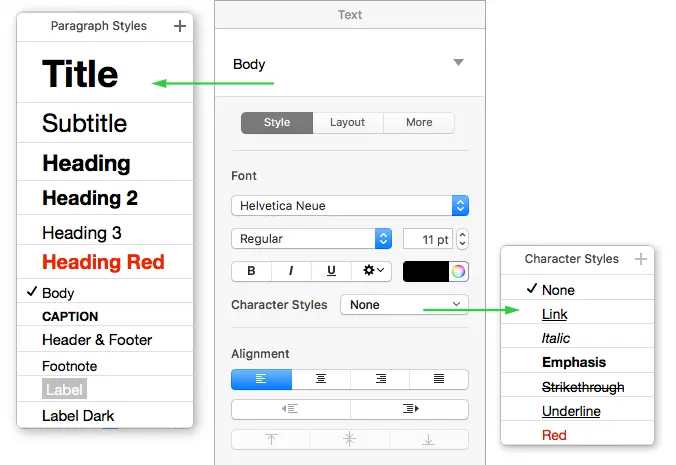Toggle underline formatting button
This screenshot has width=676, height=465.
coord(330,271)
